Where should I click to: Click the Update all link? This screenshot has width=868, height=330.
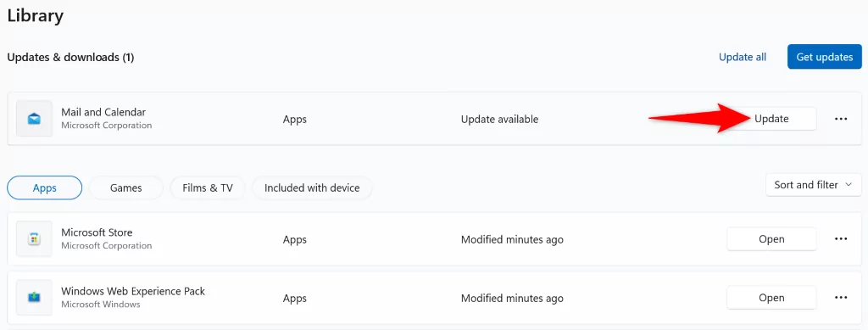tap(743, 57)
